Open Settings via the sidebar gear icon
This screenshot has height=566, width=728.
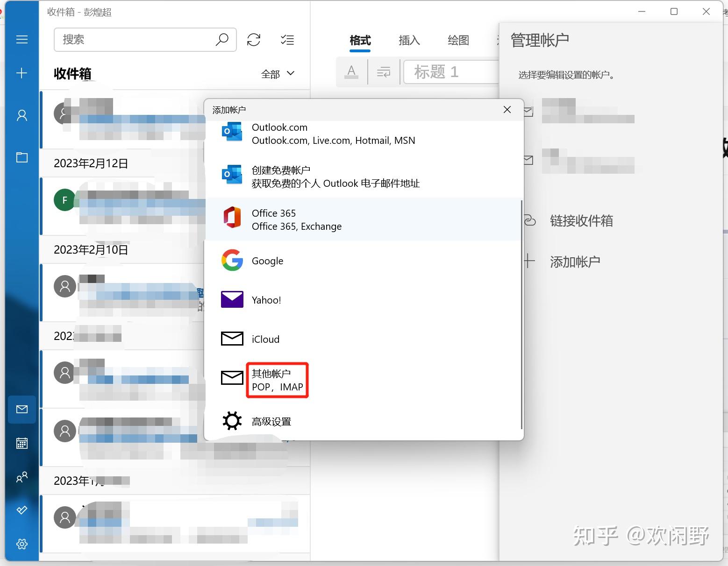21,544
